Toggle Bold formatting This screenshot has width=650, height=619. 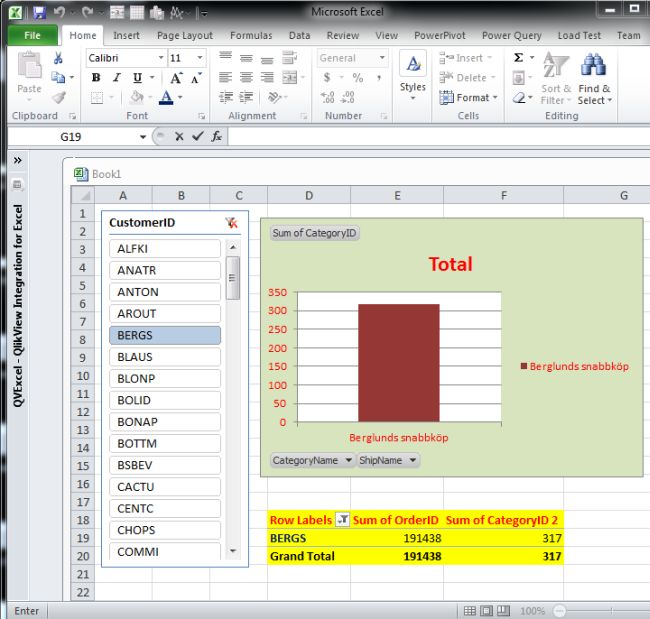tap(96, 78)
